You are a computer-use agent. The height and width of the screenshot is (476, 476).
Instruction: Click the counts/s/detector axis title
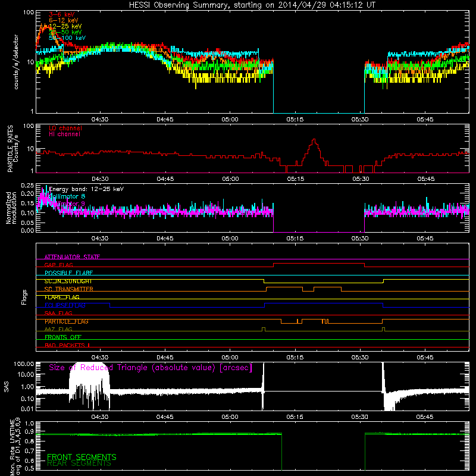16,62
